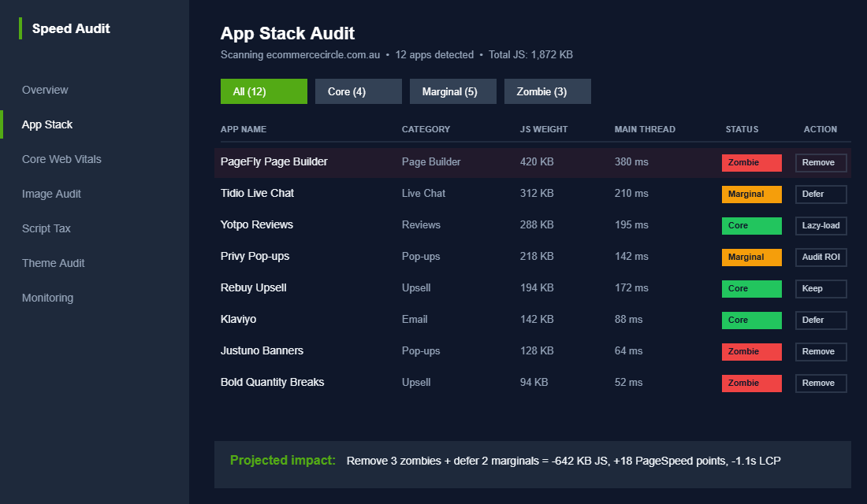Select the PageFly Page Builder name
Screen dimensions: 867x504
[x=273, y=162]
